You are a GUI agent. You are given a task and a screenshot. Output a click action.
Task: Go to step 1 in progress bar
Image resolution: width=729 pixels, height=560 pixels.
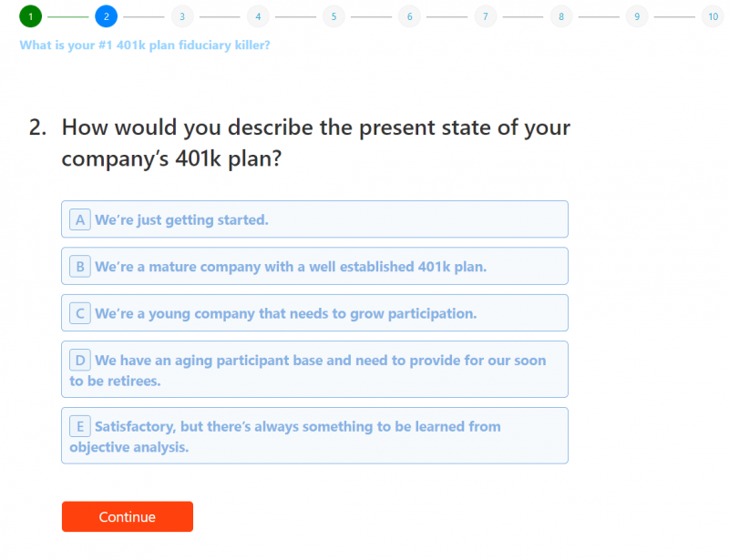[x=30, y=16]
